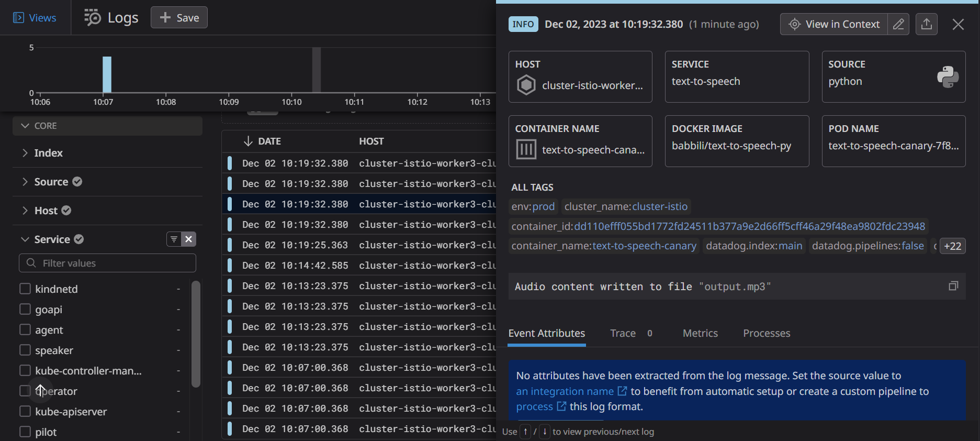Click the Logs explorer icon

point(93,17)
